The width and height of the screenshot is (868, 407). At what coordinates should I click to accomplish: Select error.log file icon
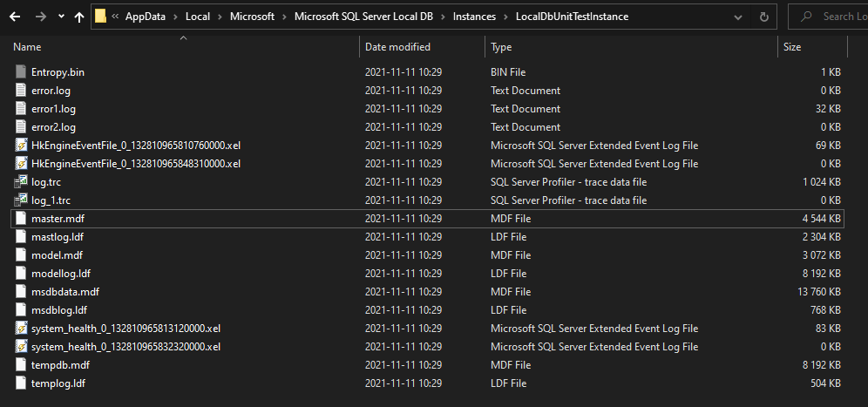21,91
